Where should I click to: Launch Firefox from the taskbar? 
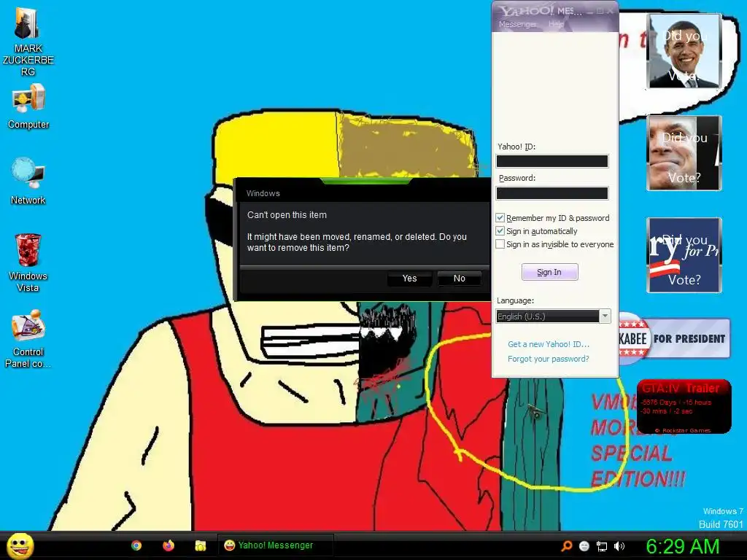[x=169, y=545]
